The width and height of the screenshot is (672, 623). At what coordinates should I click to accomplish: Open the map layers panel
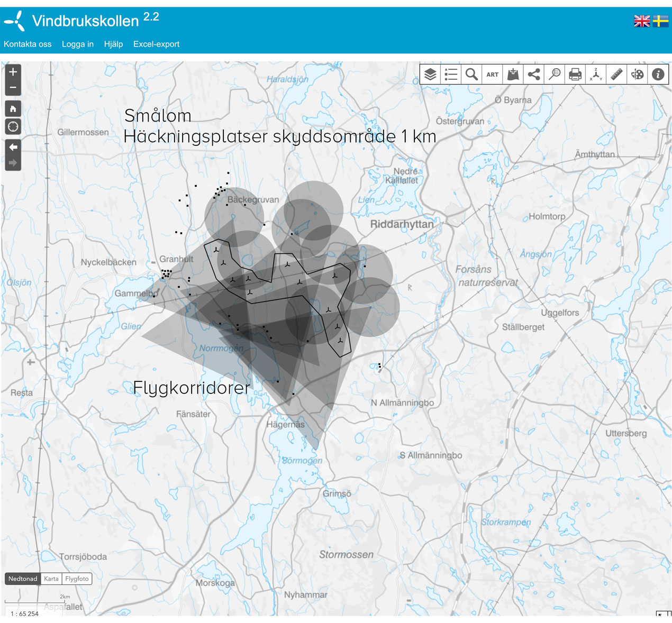click(430, 75)
